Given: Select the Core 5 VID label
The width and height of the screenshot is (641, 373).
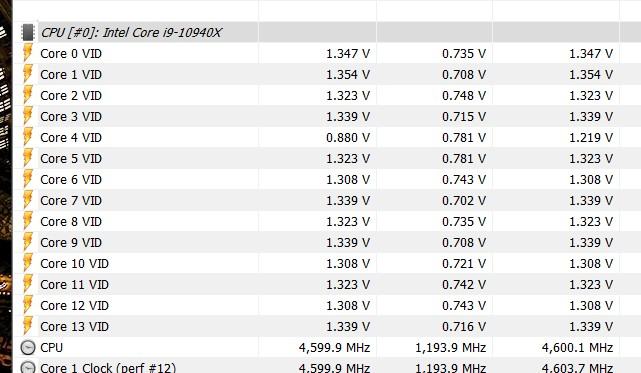Looking at the screenshot, I should 71,159.
